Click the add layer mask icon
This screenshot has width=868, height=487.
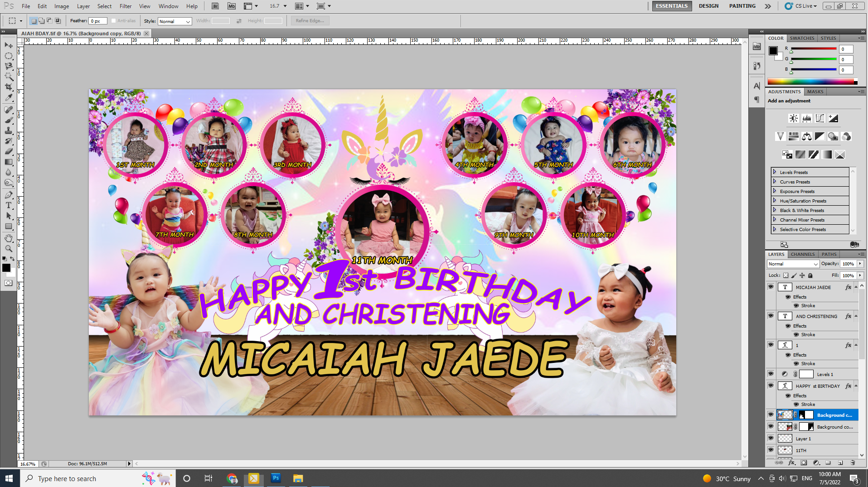(x=804, y=463)
